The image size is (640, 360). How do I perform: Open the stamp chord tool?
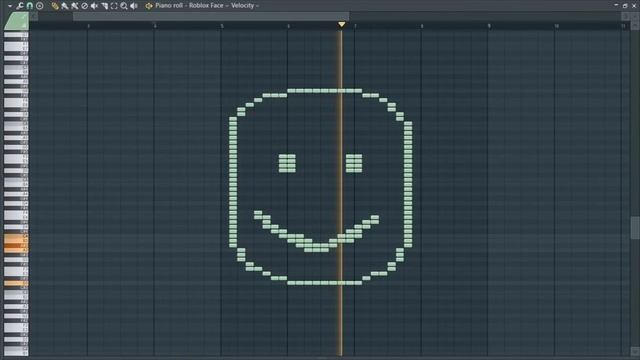[x=40, y=6]
